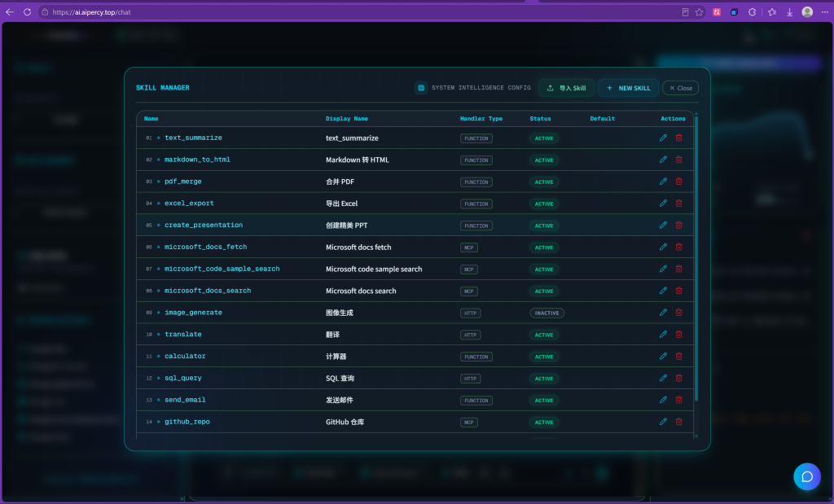Viewport: 834px width, 504px height.
Task: Reload the page in the browser
Action: (27, 11)
